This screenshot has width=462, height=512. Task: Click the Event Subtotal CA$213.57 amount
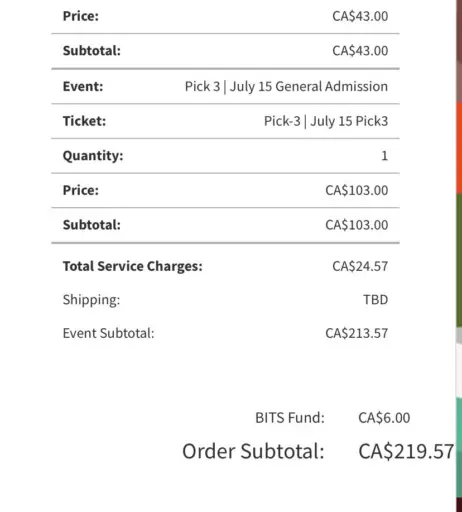[357, 333]
